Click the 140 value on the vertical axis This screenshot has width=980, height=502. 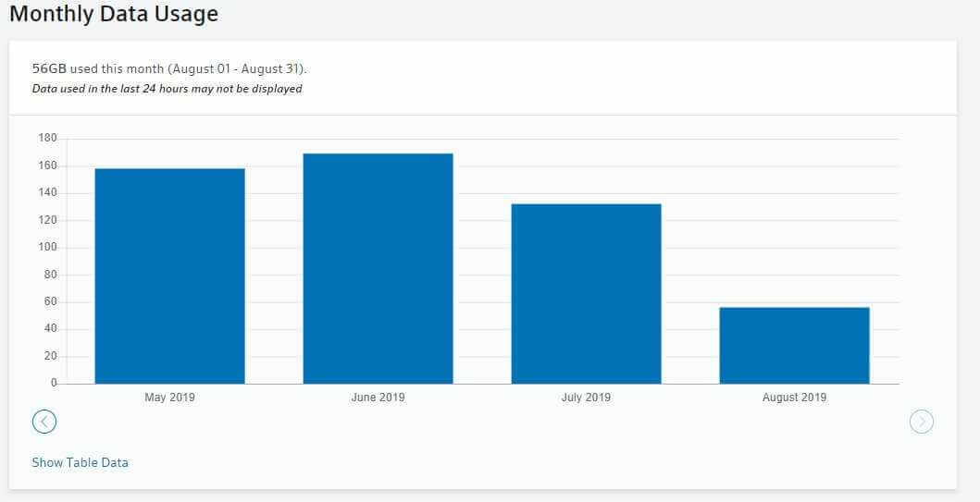tap(47, 193)
